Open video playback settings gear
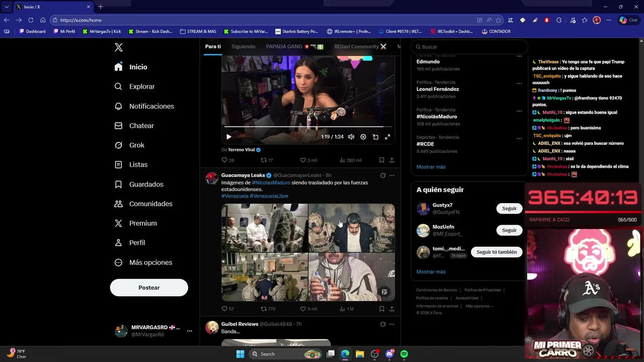Image resolution: width=644 pixels, height=362 pixels. coord(363,137)
